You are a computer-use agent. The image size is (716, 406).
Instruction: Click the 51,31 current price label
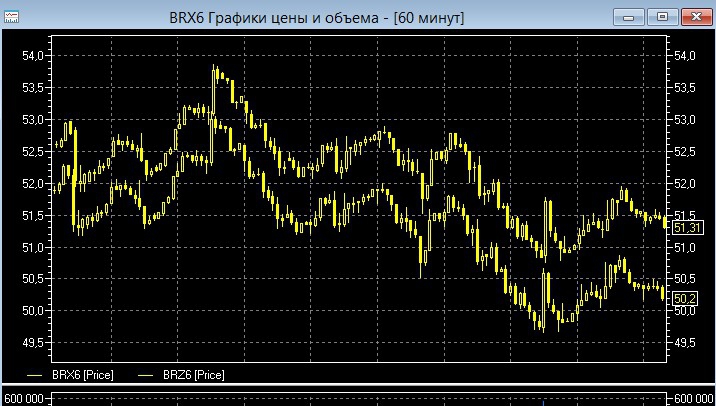[x=687, y=227]
